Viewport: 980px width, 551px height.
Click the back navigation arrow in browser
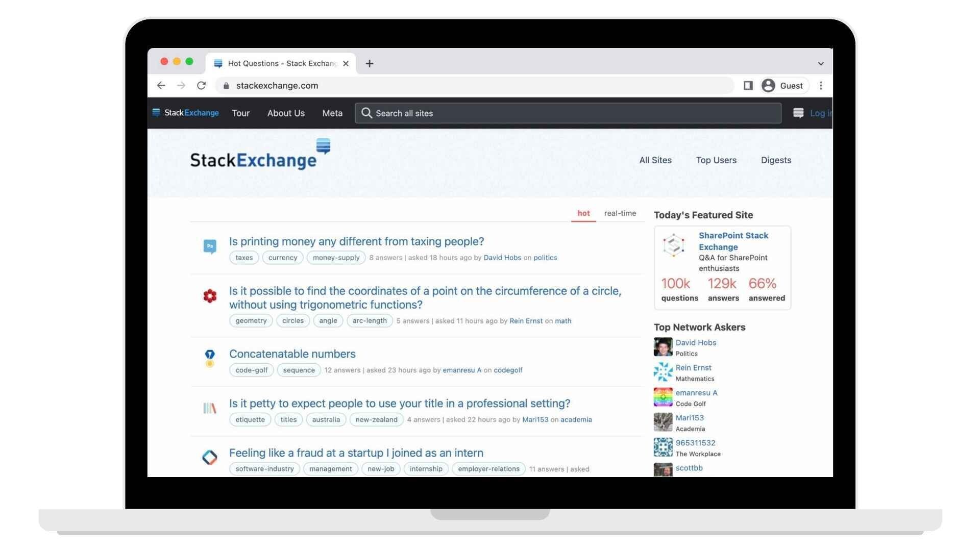[160, 85]
